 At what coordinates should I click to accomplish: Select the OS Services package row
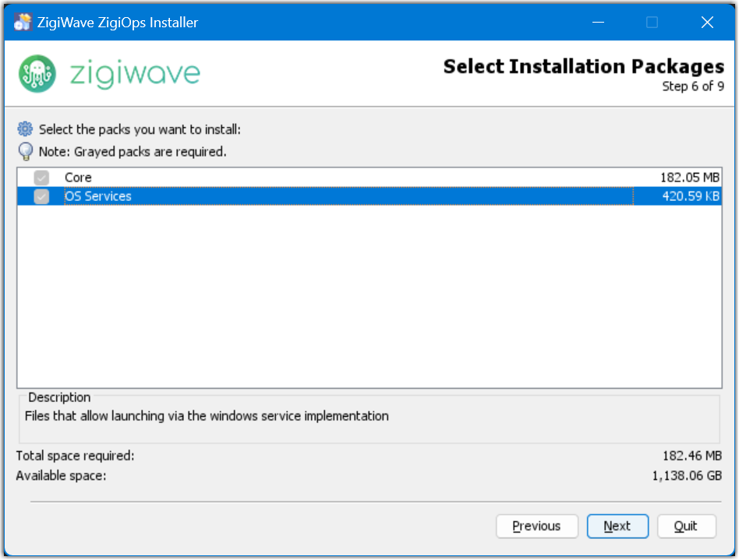[312, 196]
